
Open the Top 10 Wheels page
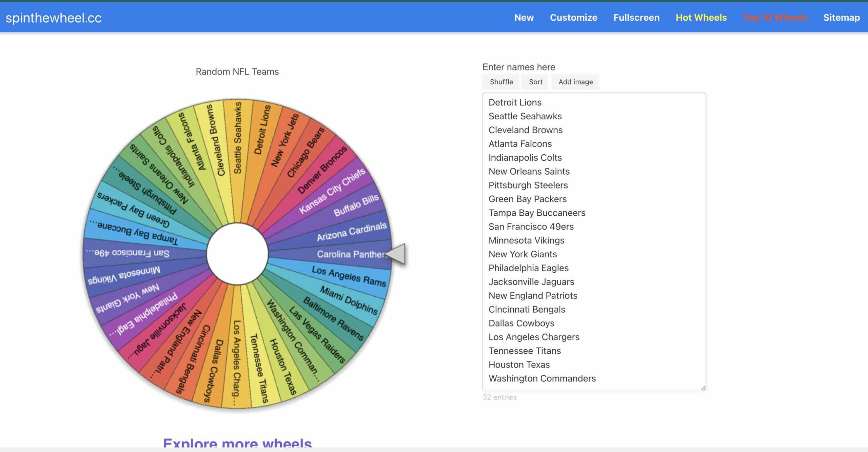pyautogui.click(x=775, y=18)
